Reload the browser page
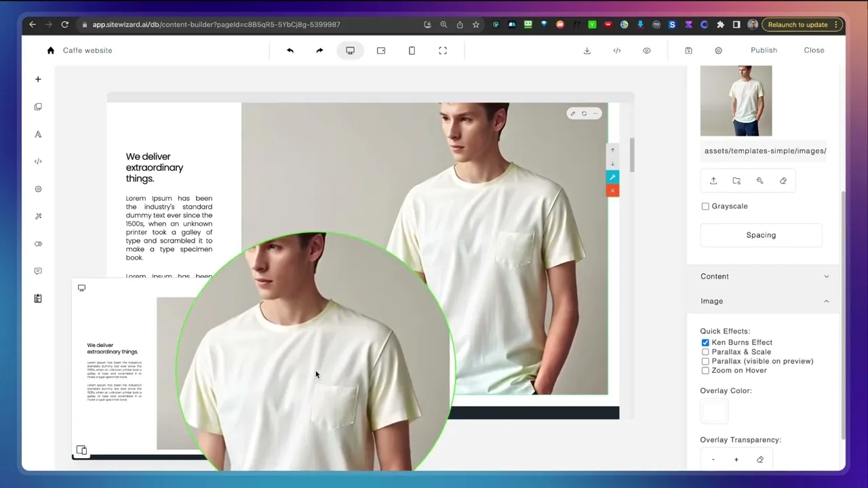The image size is (868, 488). 64,24
